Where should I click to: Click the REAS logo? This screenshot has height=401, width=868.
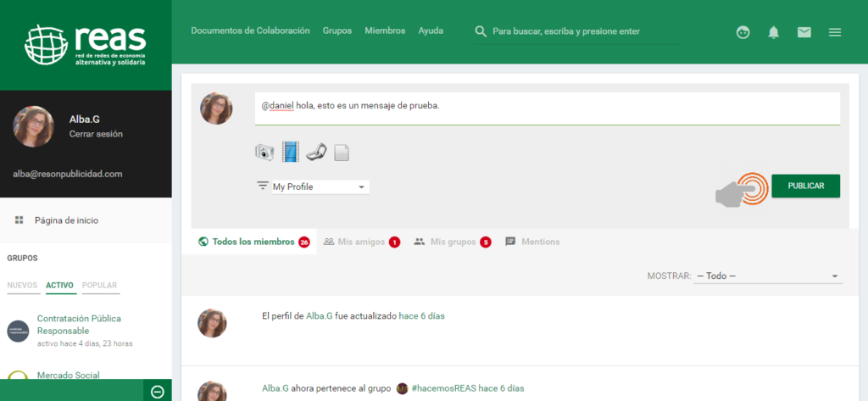[86, 46]
